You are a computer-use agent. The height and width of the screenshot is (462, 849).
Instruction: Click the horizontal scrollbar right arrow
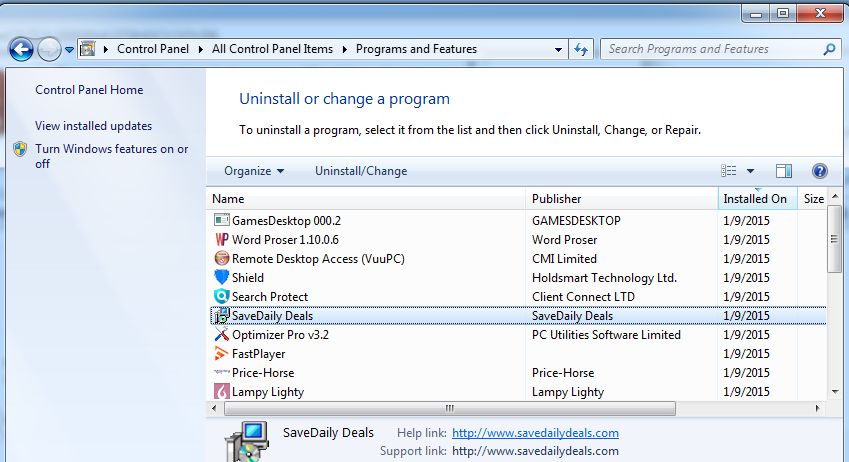coord(818,408)
